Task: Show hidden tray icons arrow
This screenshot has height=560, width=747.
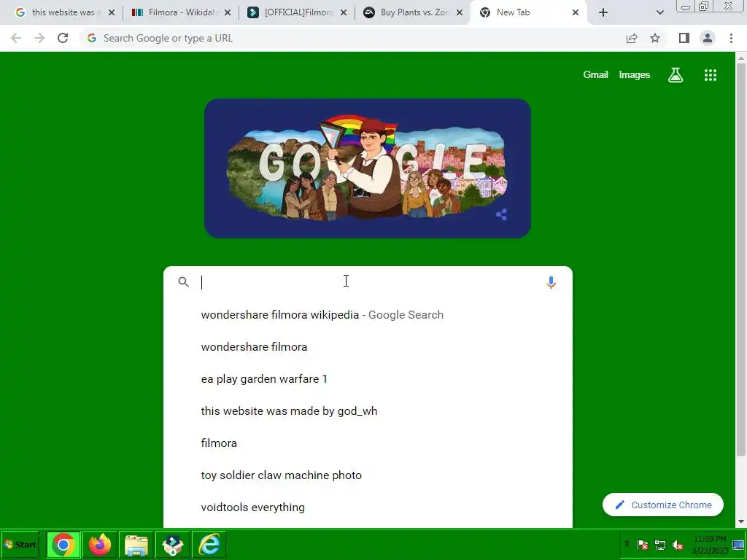Action: click(x=627, y=544)
